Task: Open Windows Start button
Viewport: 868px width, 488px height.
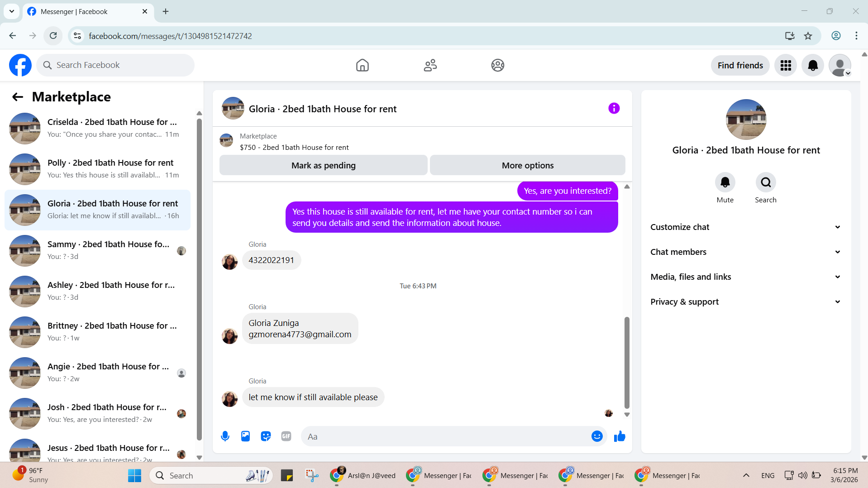Action: (134, 475)
